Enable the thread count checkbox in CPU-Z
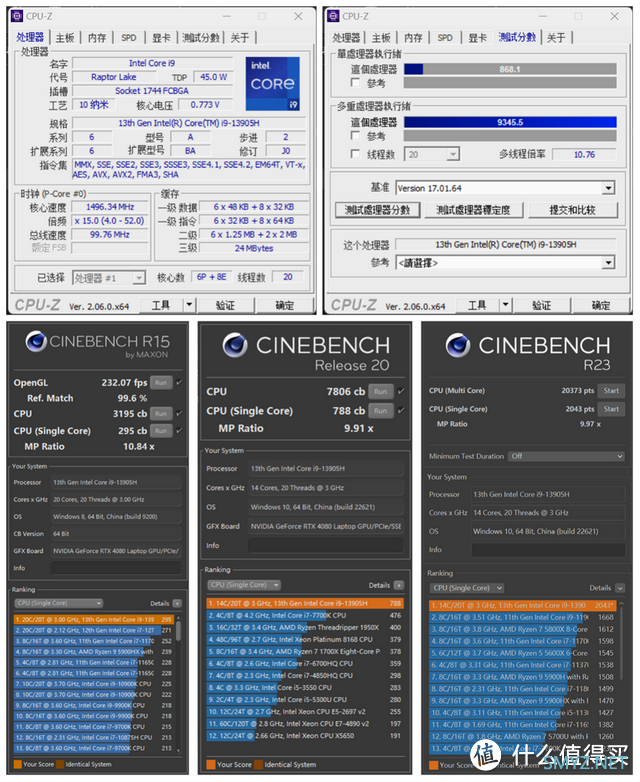The width and height of the screenshot is (640, 782). click(355, 154)
